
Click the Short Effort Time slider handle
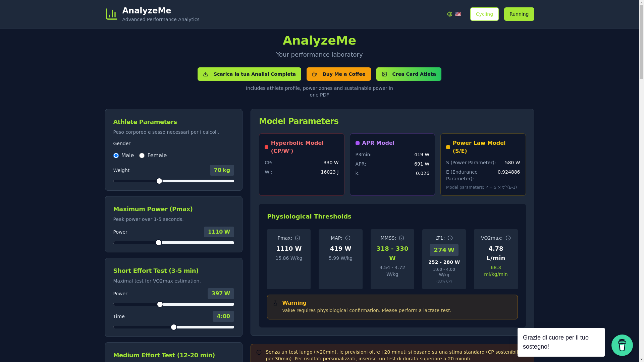[x=174, y=327]
